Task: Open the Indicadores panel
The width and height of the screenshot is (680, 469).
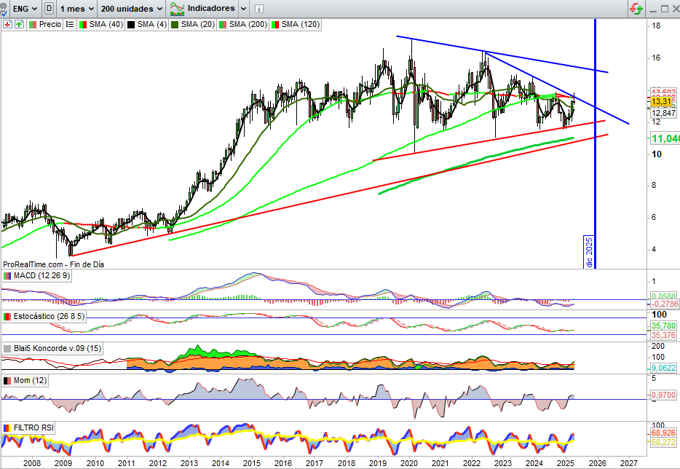Action: (x=211, y=8)
